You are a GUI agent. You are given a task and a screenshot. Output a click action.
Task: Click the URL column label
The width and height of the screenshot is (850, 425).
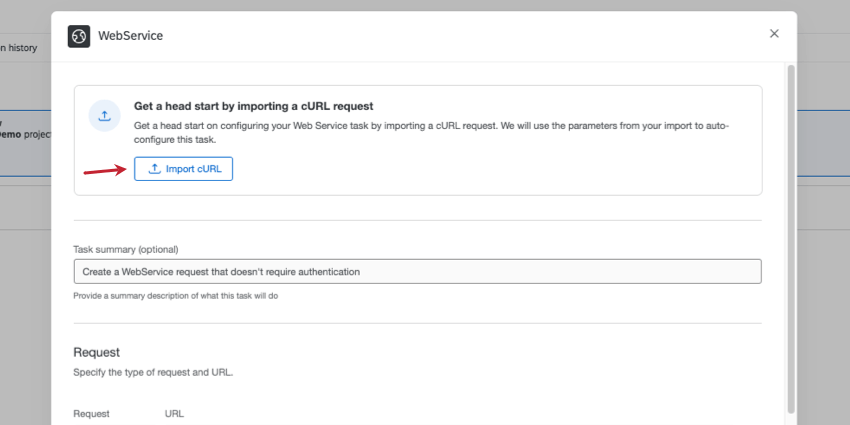174,413
